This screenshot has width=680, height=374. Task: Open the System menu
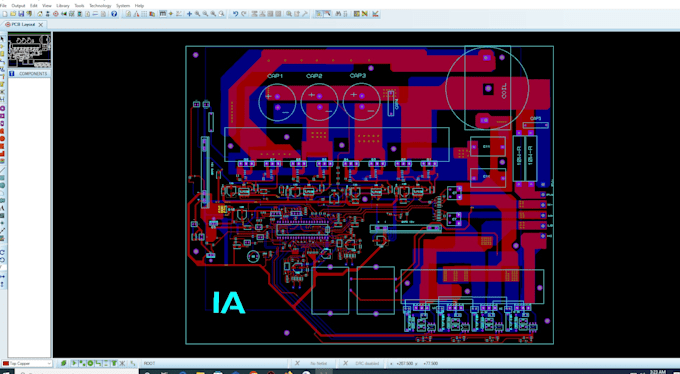pos(123,6)
